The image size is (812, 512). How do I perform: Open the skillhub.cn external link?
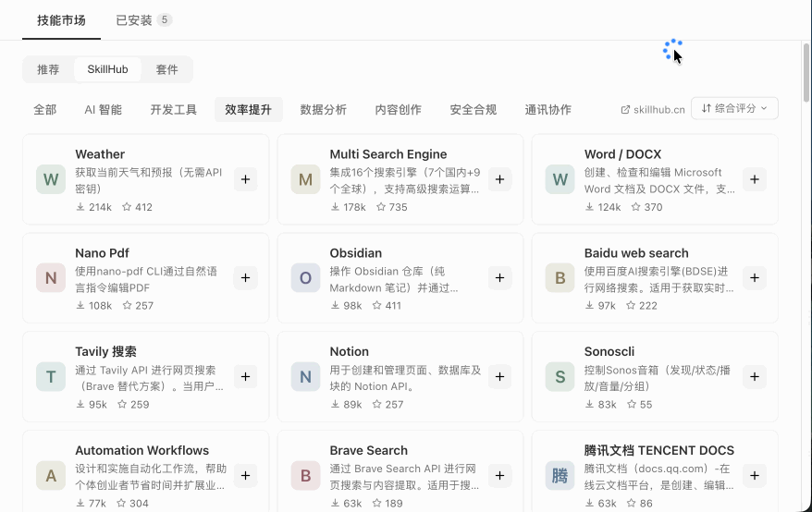(653, 110)
